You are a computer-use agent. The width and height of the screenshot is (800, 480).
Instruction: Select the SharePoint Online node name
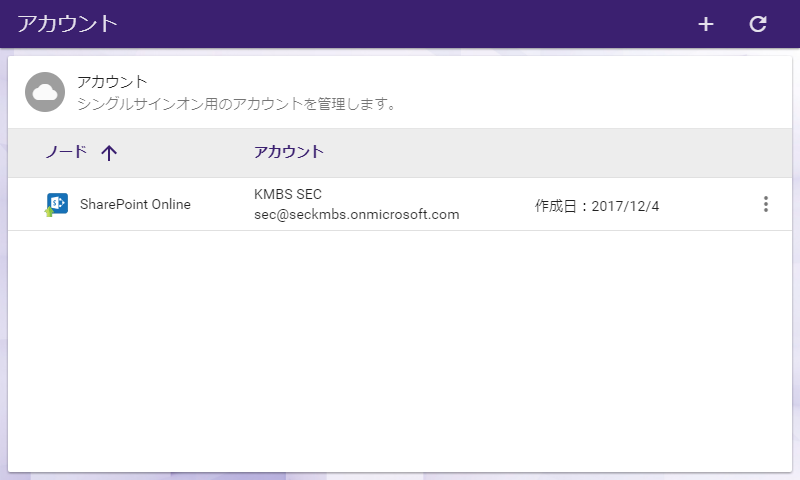pyautogui.click(x=135, y=205)
